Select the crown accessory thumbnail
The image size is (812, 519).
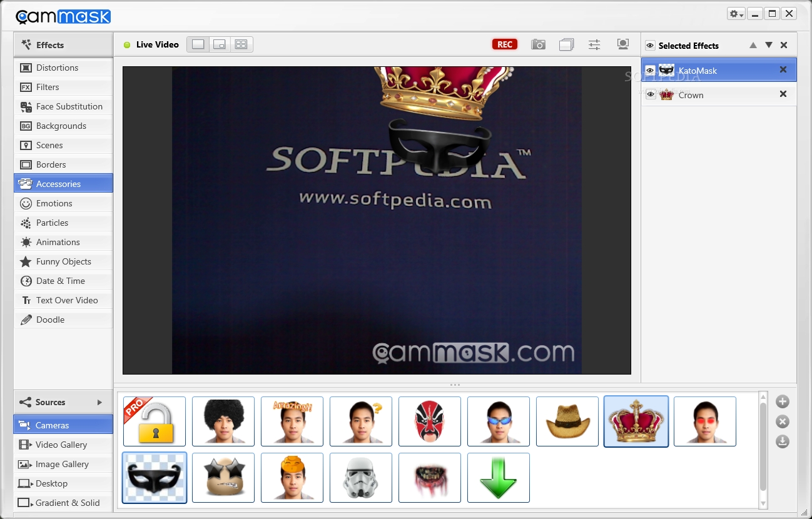pyautogui.click(x=636, y=421)
